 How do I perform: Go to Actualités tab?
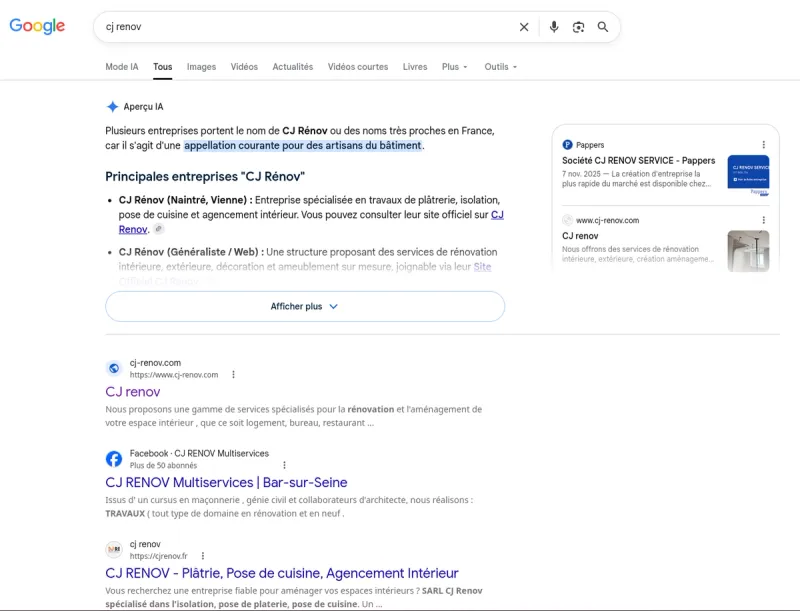(292, 67)
